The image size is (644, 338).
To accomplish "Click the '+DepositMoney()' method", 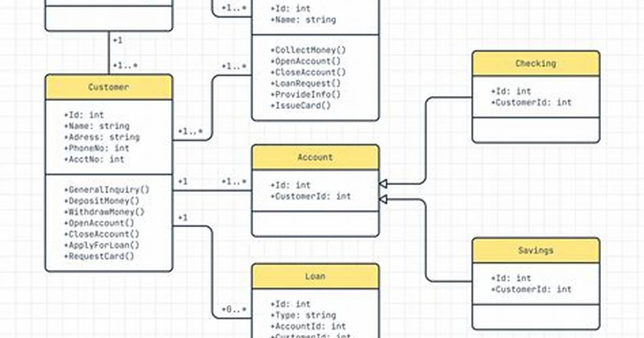I will point(102,201).
